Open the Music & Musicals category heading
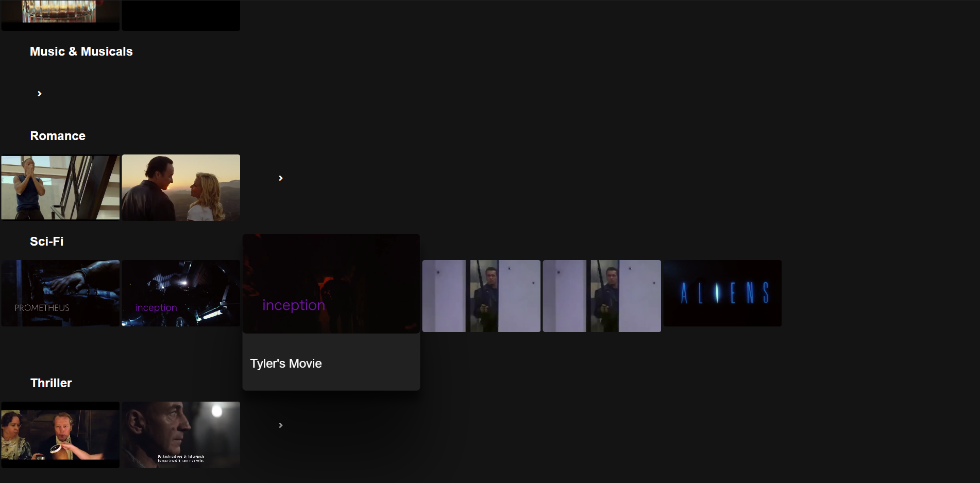 tap(81, 51)
